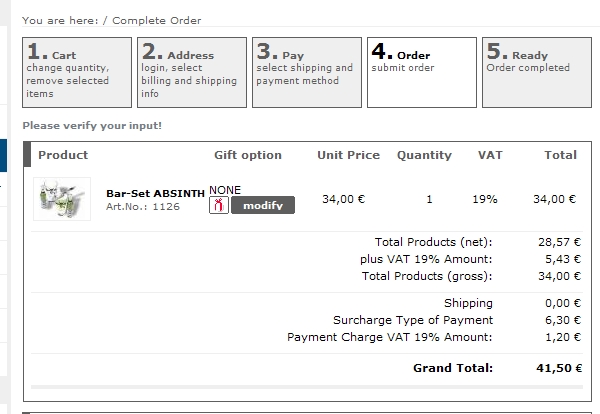Click the Grand Total amount 41,50 €

(x=559, y=368)
